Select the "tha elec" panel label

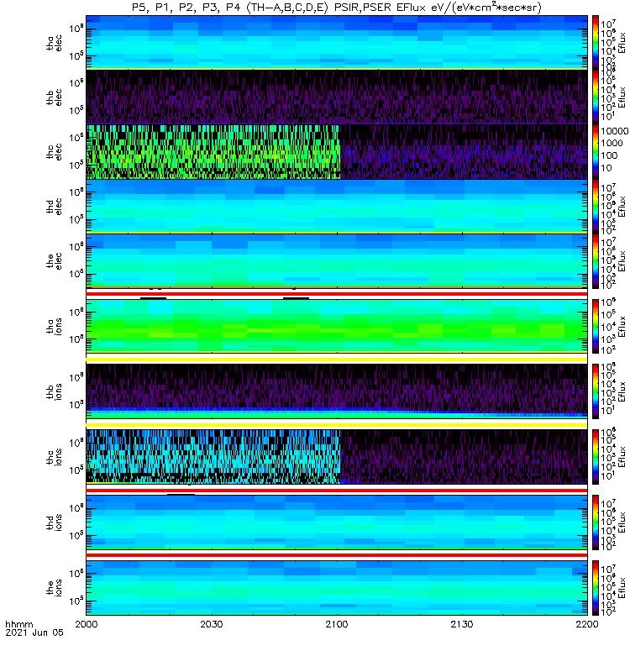[x=54, y=43]
